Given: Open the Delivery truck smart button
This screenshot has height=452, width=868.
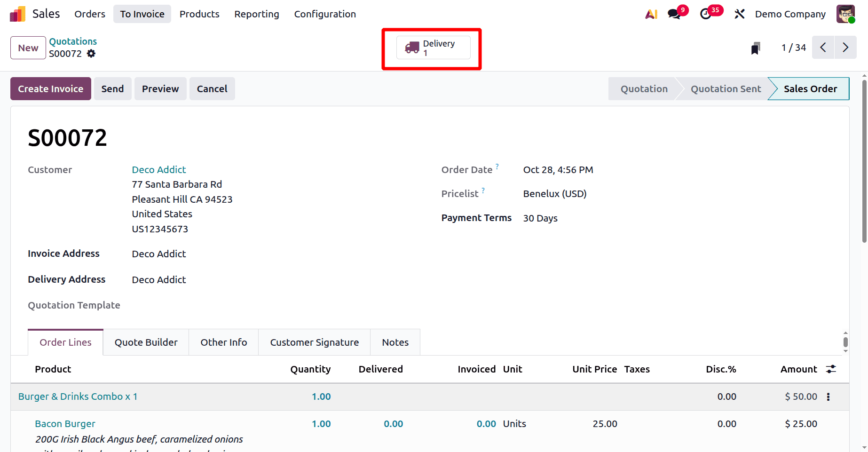Looking at the screenshot, I should pyautogui.click(x=432, y=48).
